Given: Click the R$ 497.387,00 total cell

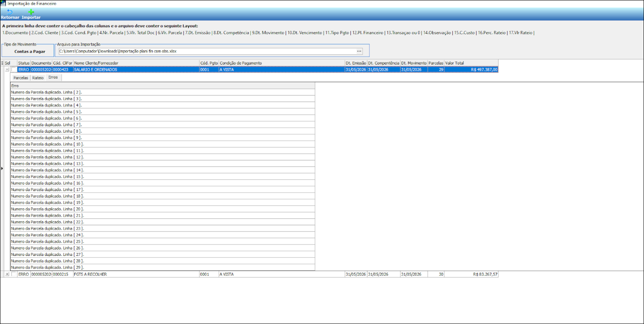Looking at the screenshot, I should 471,69.
